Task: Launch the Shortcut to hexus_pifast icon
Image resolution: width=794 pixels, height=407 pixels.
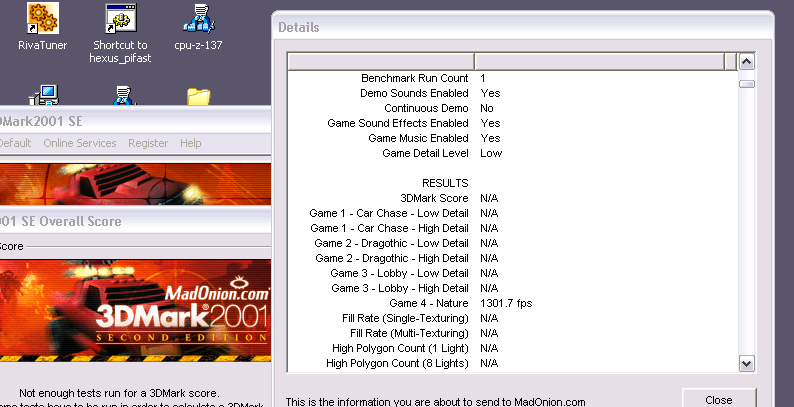Action: click(x=120, y=33)
